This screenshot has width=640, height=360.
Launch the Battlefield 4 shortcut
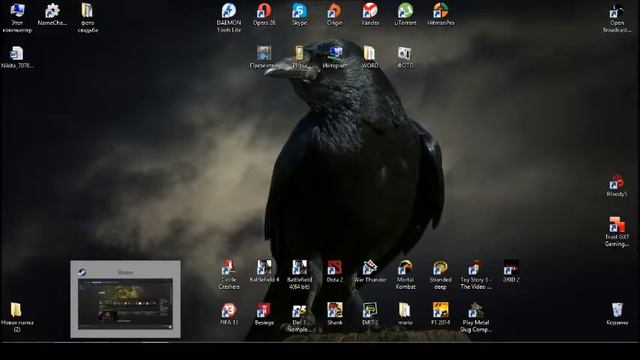(264, 271)
